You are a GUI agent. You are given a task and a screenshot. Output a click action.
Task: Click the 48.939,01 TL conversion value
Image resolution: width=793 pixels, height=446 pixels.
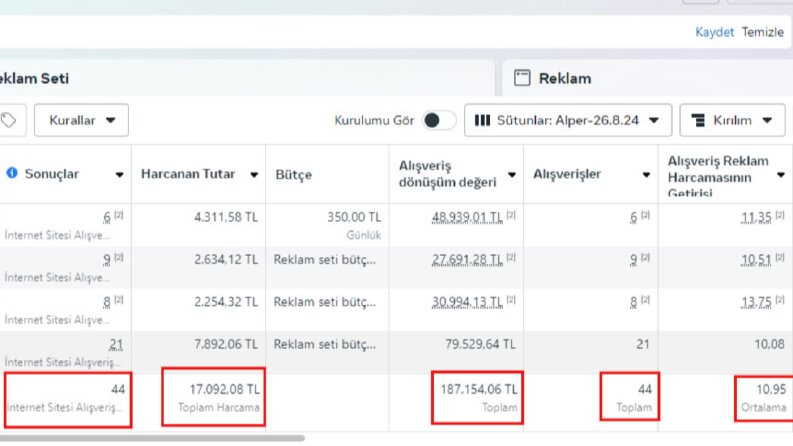pyautogui.click(x=467, y=217)
